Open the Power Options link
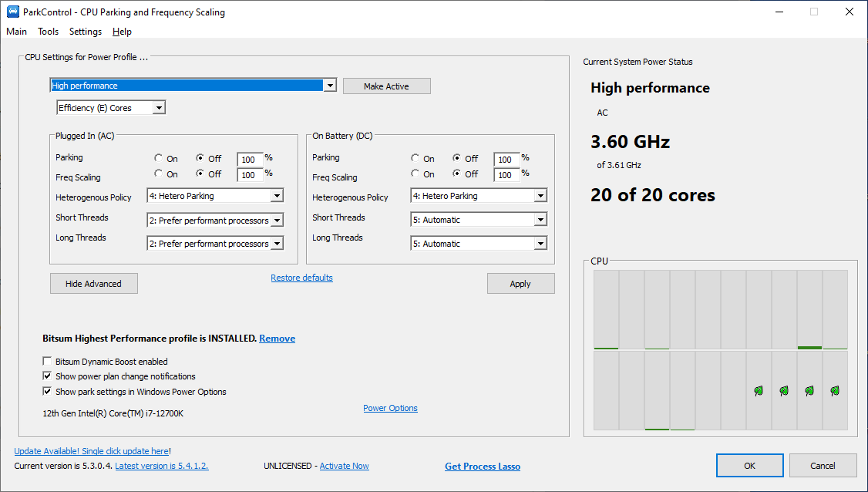Viewport: 868px width, 492px height. click(390, 408)
